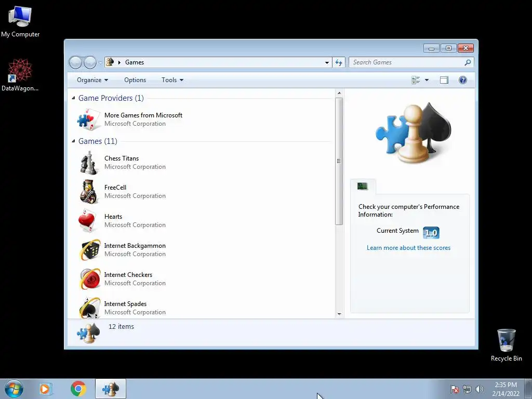
Task: Open Google Chrome from the taskbar
Action: [78, 389]
